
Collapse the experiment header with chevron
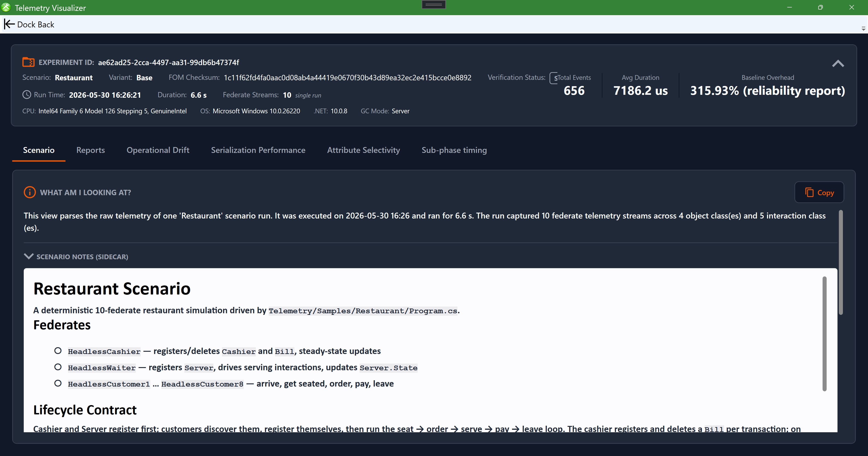[x=838, y=64]
